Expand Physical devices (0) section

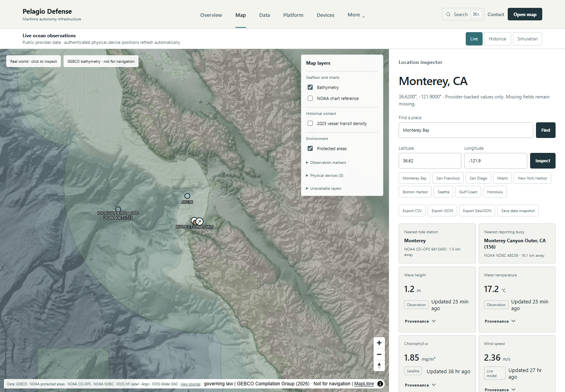(x=324, y=176)
